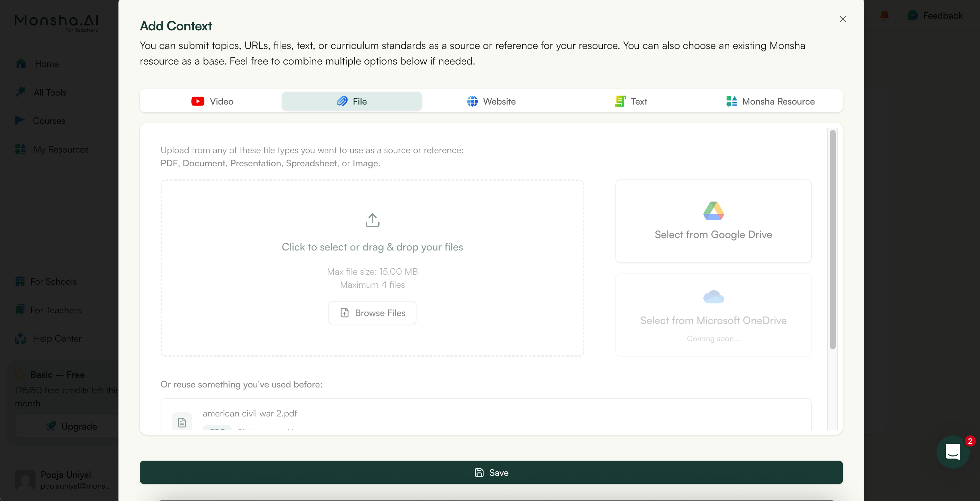Open the Monsha Resource tab
980x501 pixels.
pyautogui.click(x=770, y=101)
